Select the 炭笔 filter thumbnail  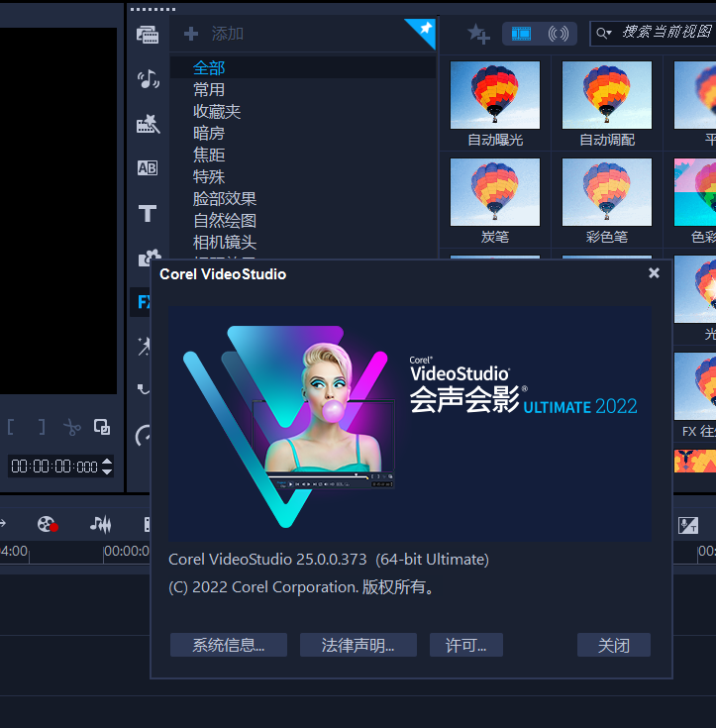tap(495, 192)
